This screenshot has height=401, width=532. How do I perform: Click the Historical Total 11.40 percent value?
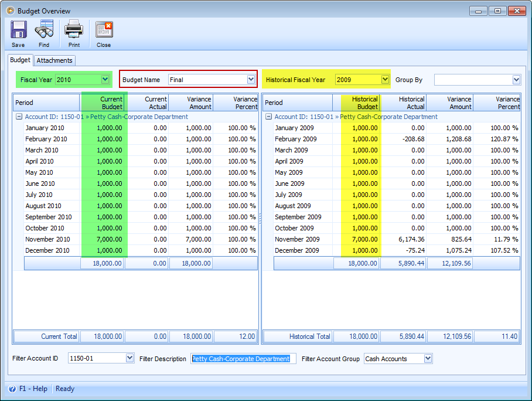tap(497, 337)
